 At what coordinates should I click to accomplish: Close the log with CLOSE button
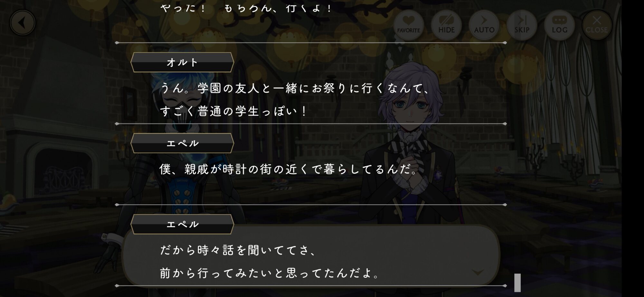coord(597,25)
